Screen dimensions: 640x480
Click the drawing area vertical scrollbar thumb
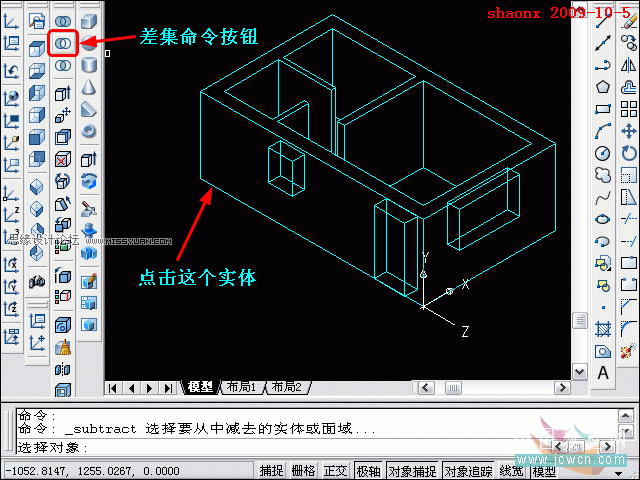pyautogui.click(x=580, y=320)
